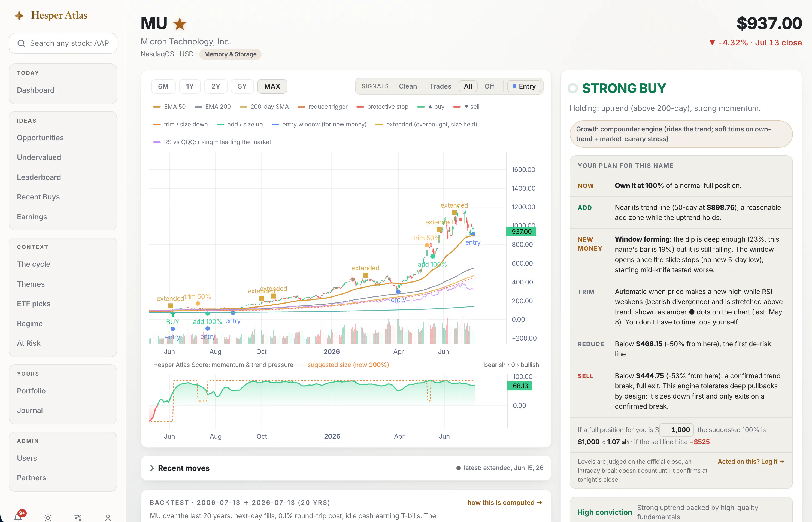Toggle EMA 50 legend series
The height and width of the screenshot is (522, 812).
(x=169, y=107)
